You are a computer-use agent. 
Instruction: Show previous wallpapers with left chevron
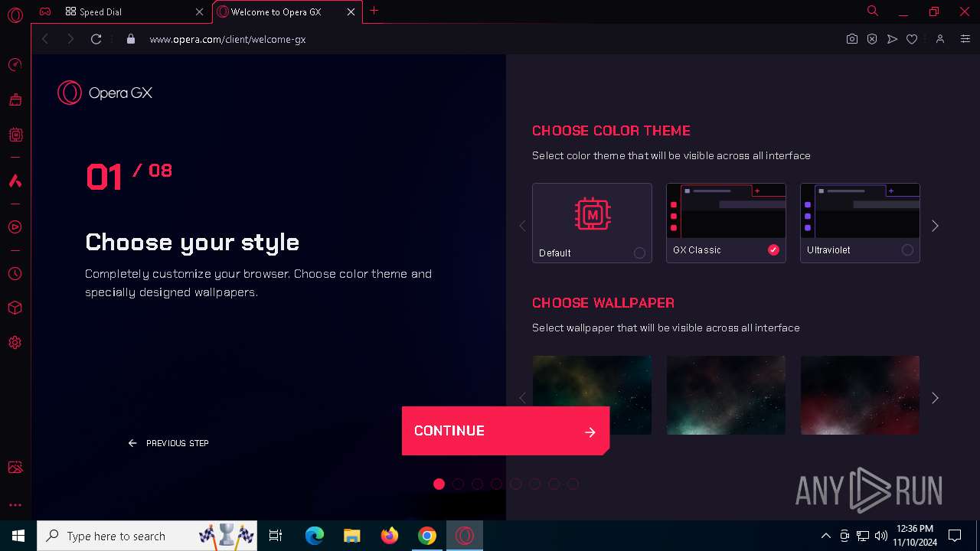[522, 398]
